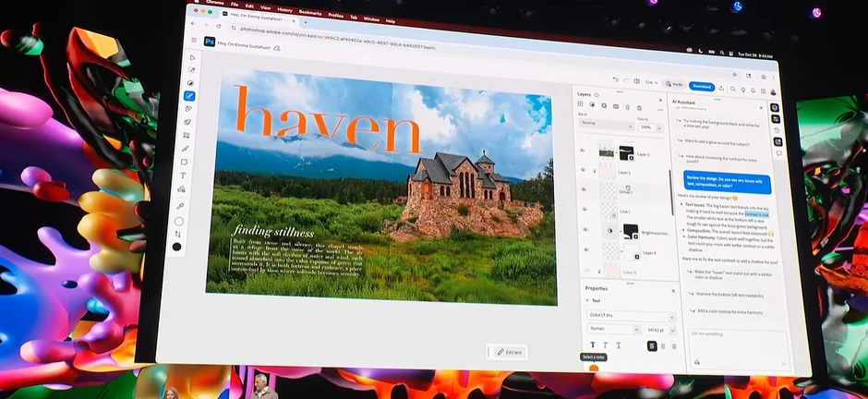Expand the Roman font style dropdown
The image size is (868, 399).
click(x=612, y=329)
